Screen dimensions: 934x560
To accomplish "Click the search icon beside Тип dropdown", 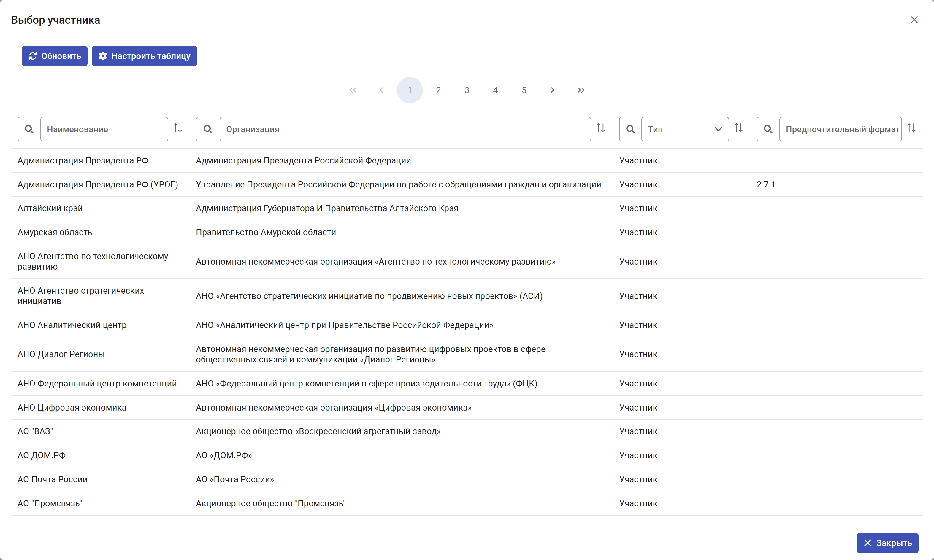I will [x=630, y=129].
